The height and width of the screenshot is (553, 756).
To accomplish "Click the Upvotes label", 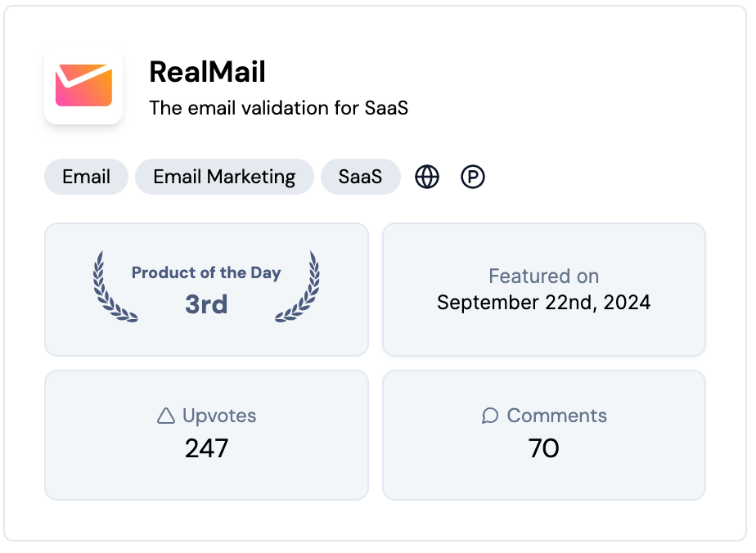I will point(219,416).
